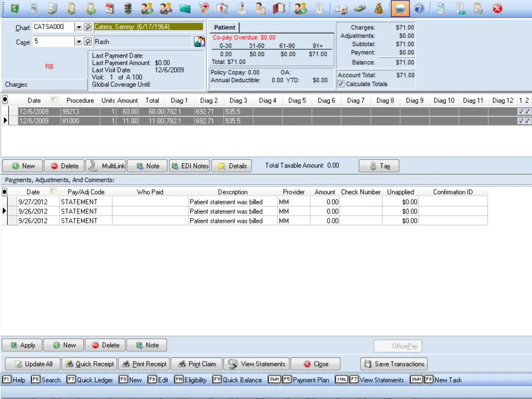This screenshot has height=399, width=532.
Task: Click the Unapplied column header
Action: click(x=401, y=192)
